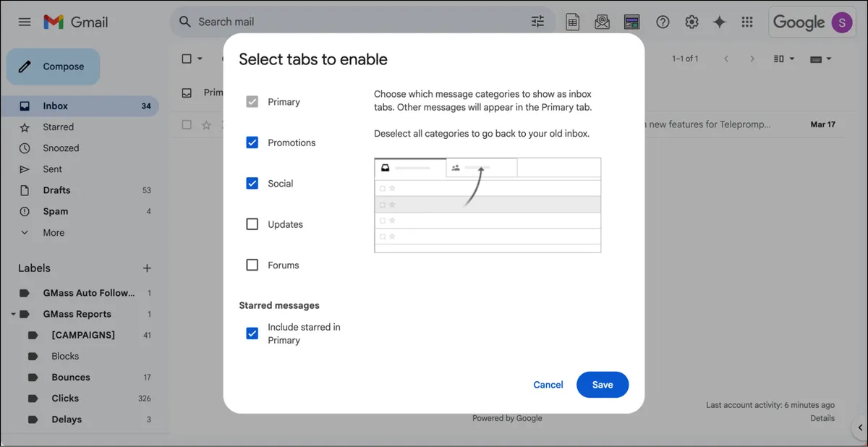Click the Mar 17 email date
Image resolution: width=868 pixels, height=447 pixels.
point(823,124)
